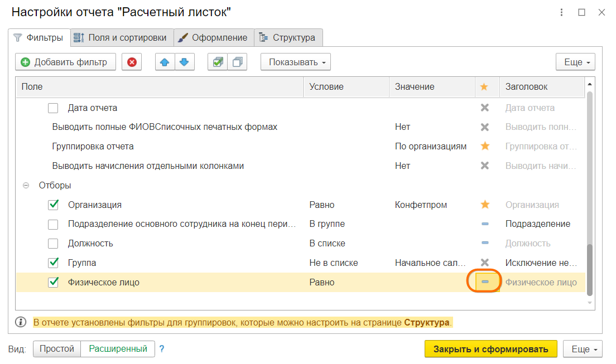
Task: Check all filters using the green checkmark icon
Action: 218,62
